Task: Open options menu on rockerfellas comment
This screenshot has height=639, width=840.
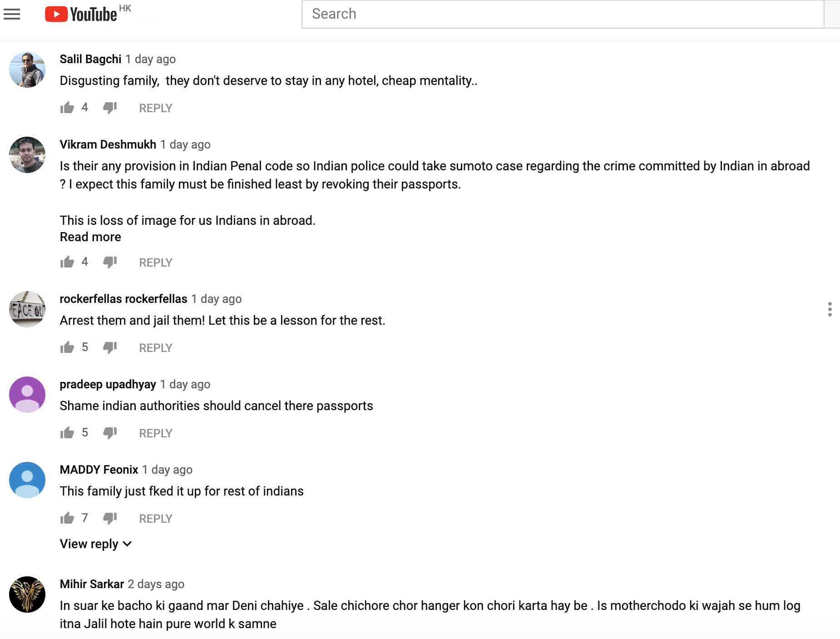Action: pyautogui.click(x=830, y=309)
